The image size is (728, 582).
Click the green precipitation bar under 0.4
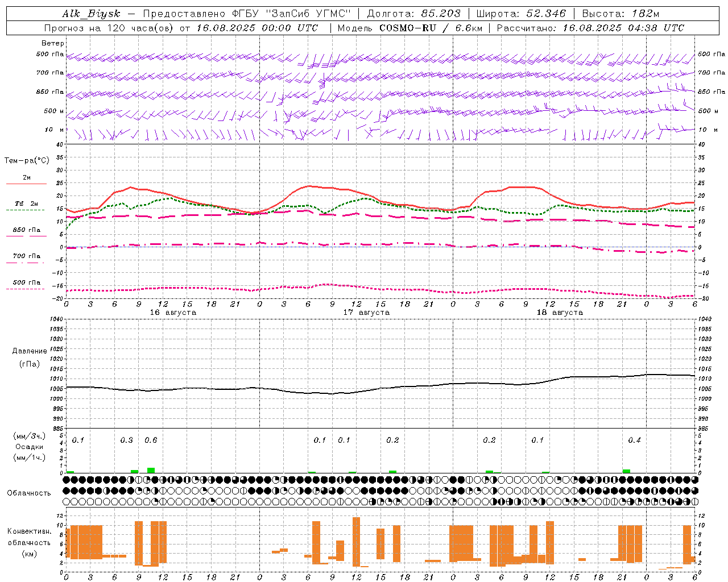pos(626,471)
